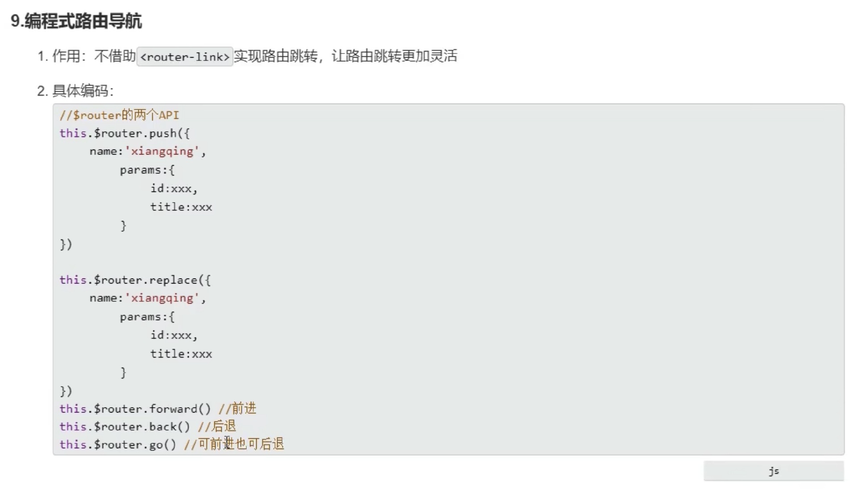The width and height of the screenshot is (857, 504).
Task: Click id:xxx, in the replace call
Action: (x=174, y=335)
